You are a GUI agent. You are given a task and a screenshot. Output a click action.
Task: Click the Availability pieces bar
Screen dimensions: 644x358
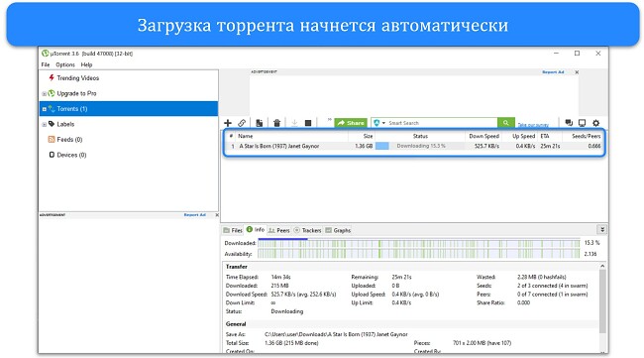click(x=419, y=254)
